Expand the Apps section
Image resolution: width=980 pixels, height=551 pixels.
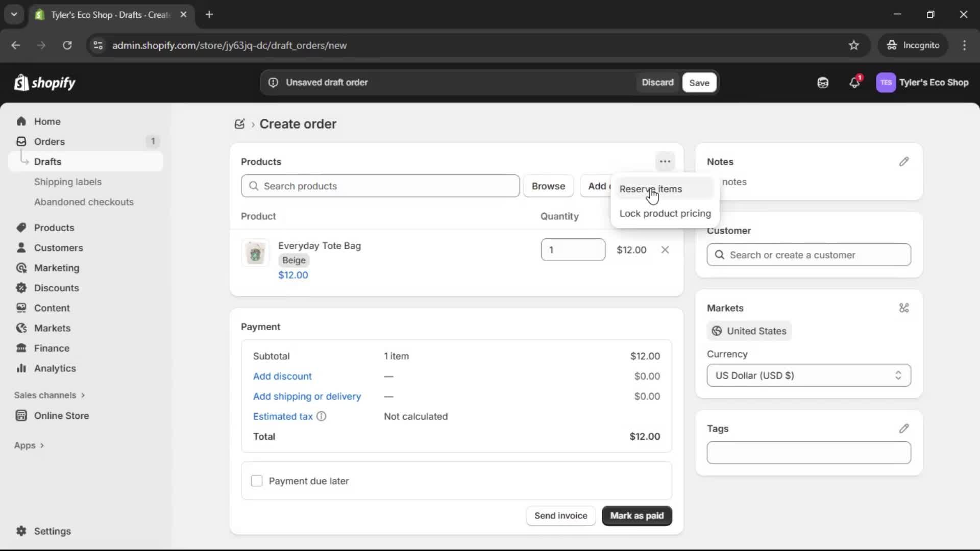coord(29,445)
